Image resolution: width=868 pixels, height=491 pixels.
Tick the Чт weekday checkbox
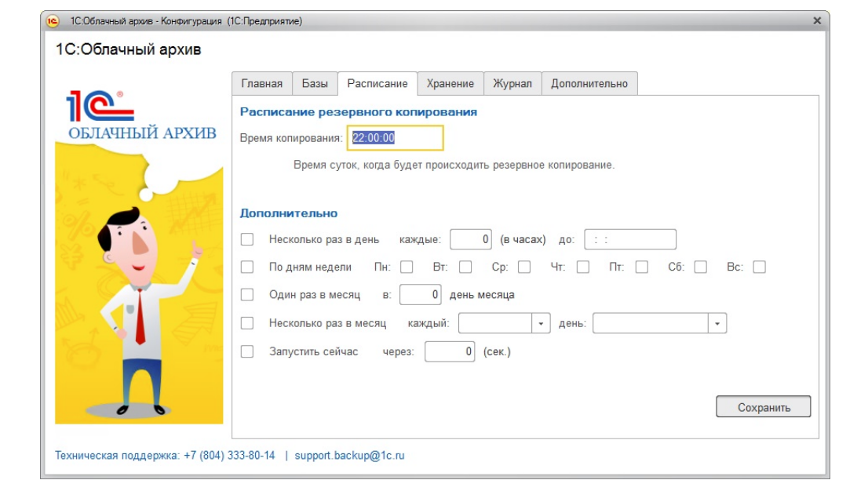coord(583,267)
